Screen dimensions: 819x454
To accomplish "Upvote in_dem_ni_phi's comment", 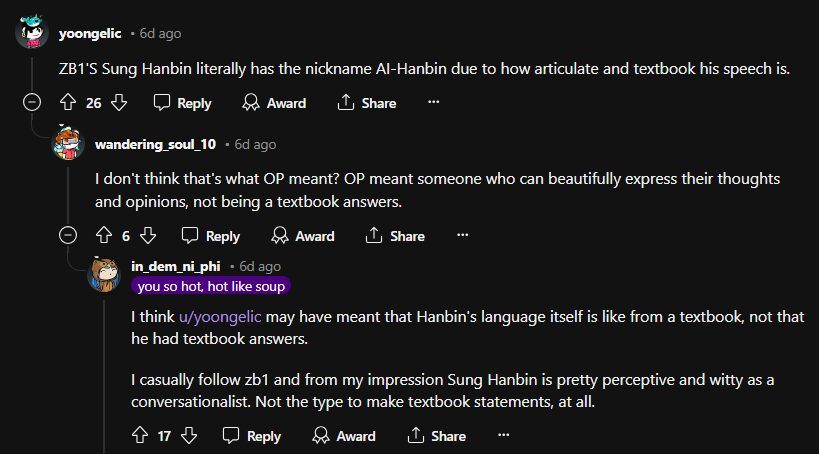I will click(x=140, y=435).
